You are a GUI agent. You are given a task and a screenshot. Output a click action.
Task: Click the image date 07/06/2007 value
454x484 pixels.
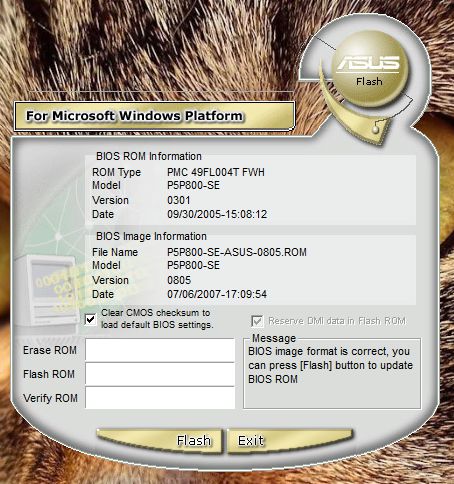217,294
